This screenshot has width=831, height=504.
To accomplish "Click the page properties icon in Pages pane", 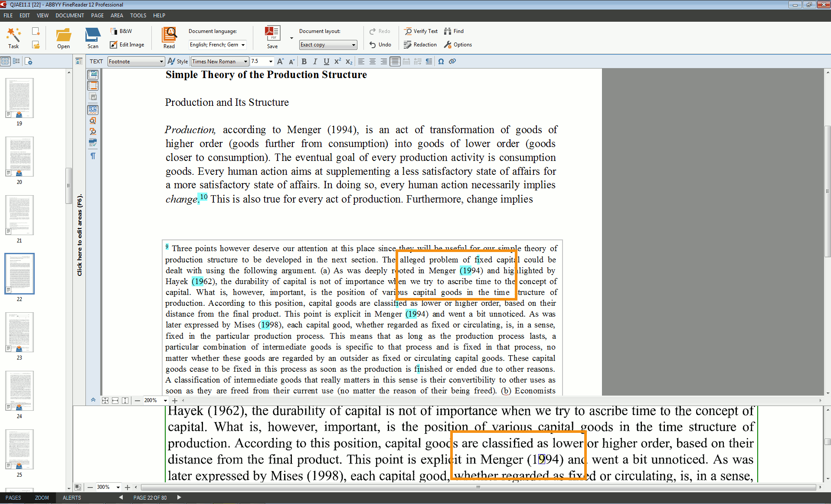I will tap(29, 62).
